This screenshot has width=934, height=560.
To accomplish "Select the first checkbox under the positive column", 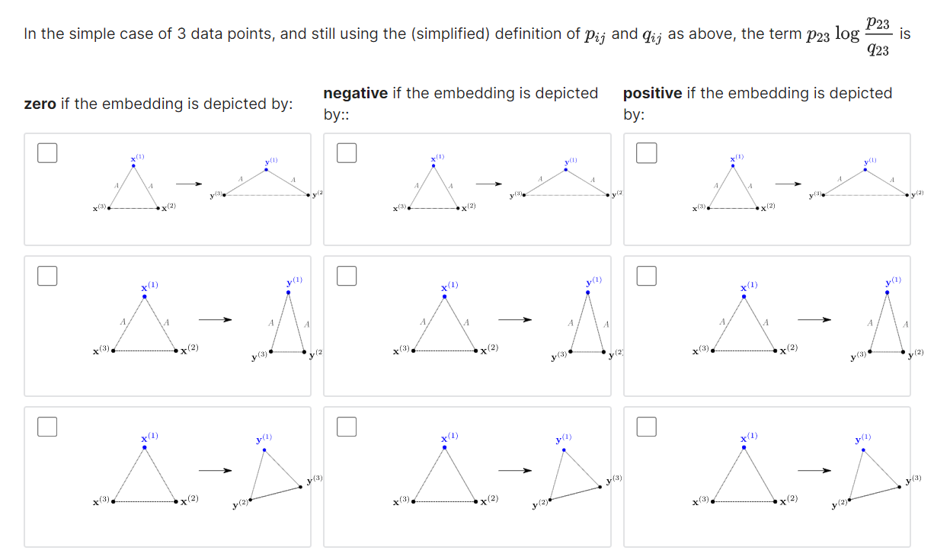I will click(x=647, y=152).
